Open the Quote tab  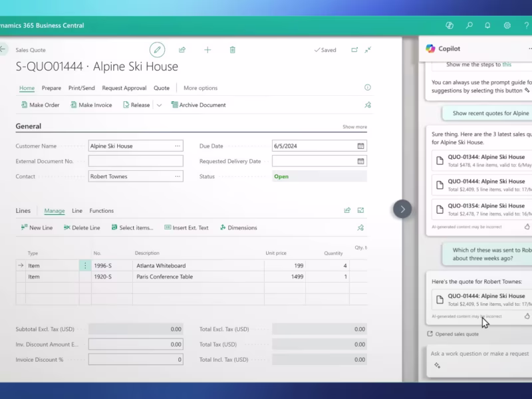(162, 88)
